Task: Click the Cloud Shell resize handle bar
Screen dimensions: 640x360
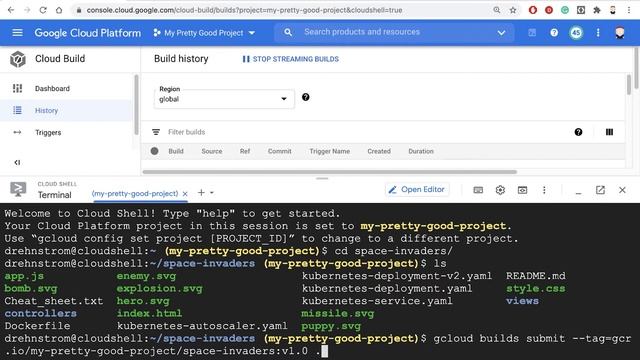Action: click(322, 178)
